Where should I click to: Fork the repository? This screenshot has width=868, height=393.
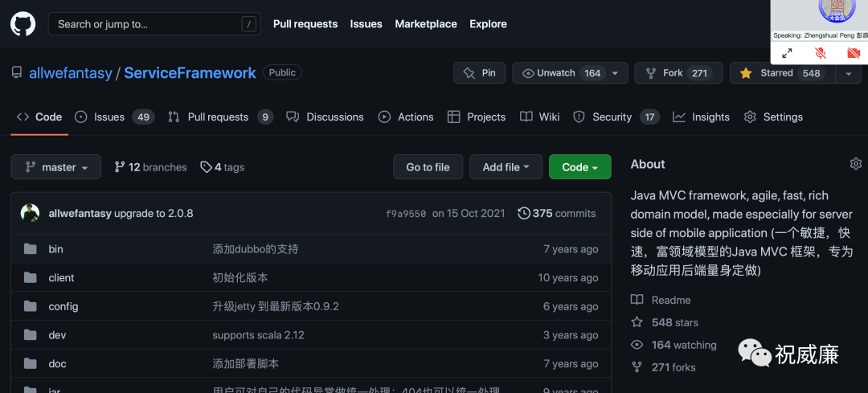[678, 73]
